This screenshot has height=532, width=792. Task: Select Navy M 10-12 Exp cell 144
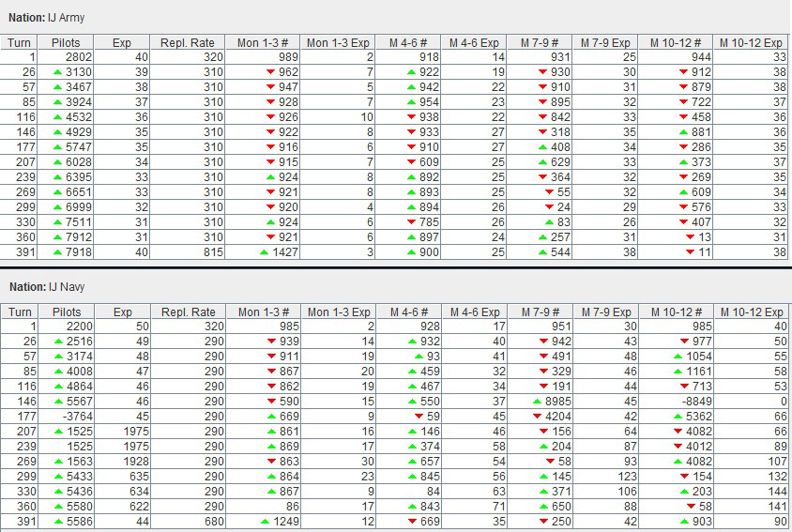(752, 491)
